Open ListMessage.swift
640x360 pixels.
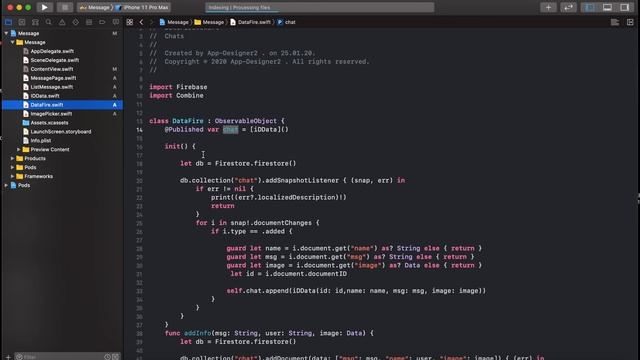click(x=52, y=87)
